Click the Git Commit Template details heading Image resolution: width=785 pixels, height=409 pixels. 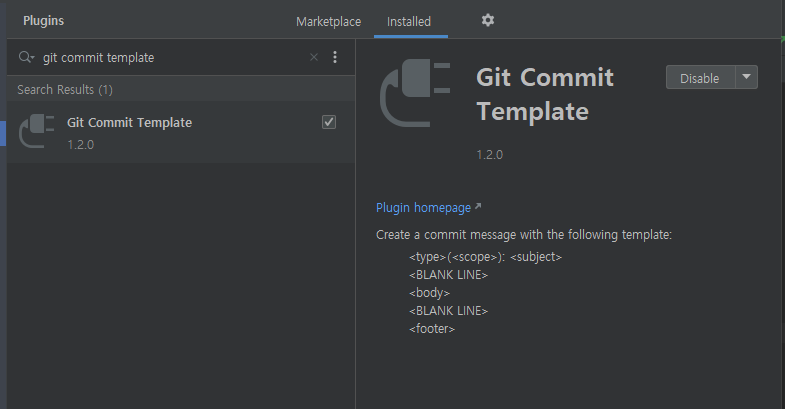coord(545,94)
